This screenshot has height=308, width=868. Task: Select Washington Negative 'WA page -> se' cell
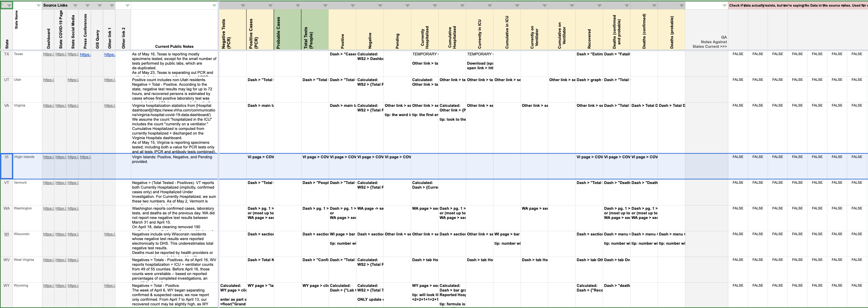click(370, 218)
